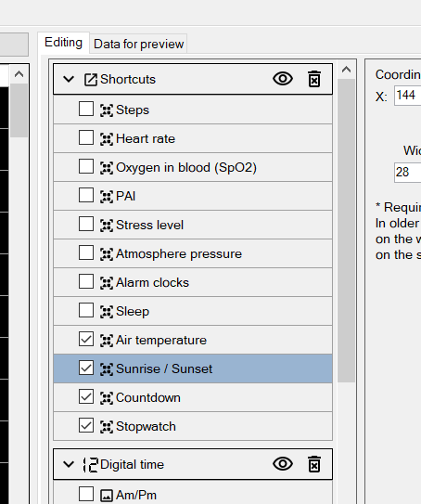Click the element list scroll up arrow
Viewport: 421px width, 504px height.
[346, 70]
